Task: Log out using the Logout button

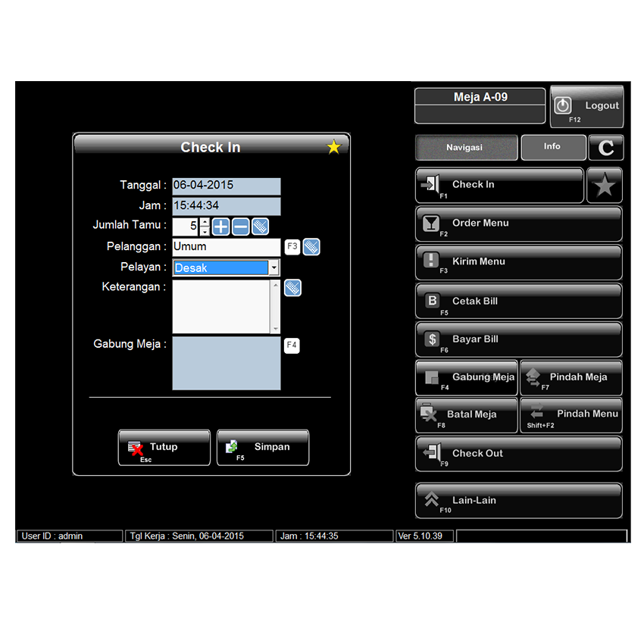Action: 586,107
